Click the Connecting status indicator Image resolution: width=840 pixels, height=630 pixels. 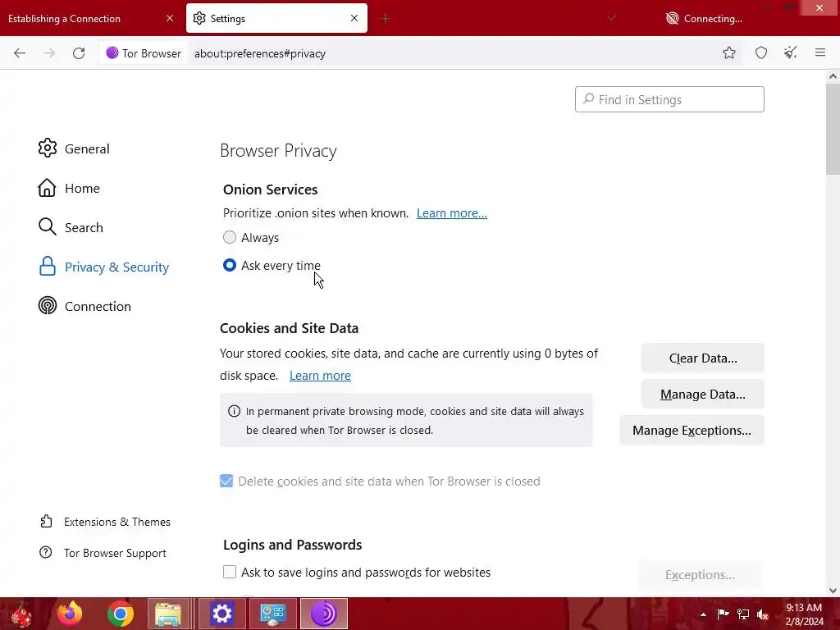[704, 19]
